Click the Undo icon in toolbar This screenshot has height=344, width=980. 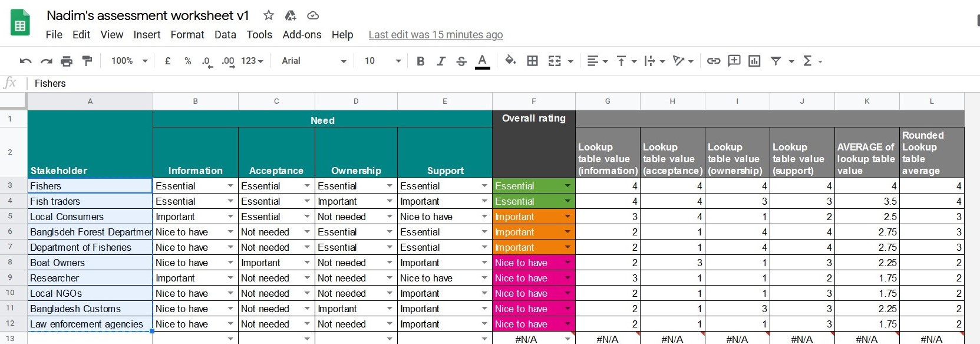25,61
